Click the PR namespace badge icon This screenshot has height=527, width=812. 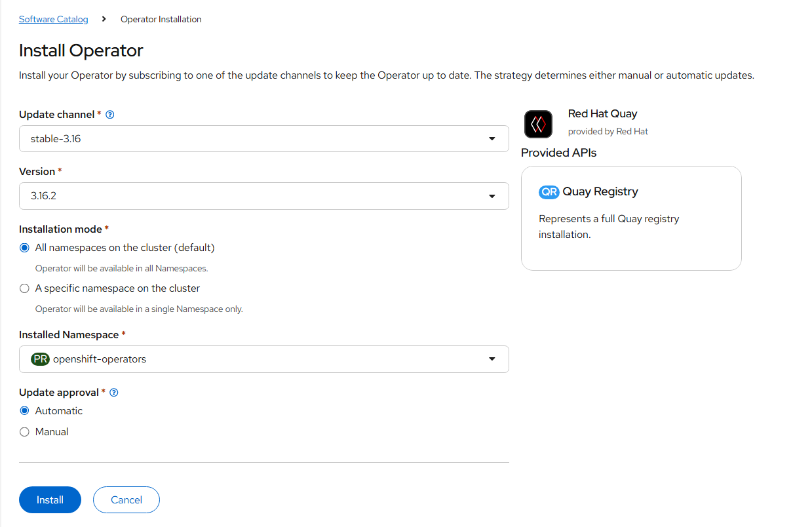pyautogui.click(x=41, y=359)
